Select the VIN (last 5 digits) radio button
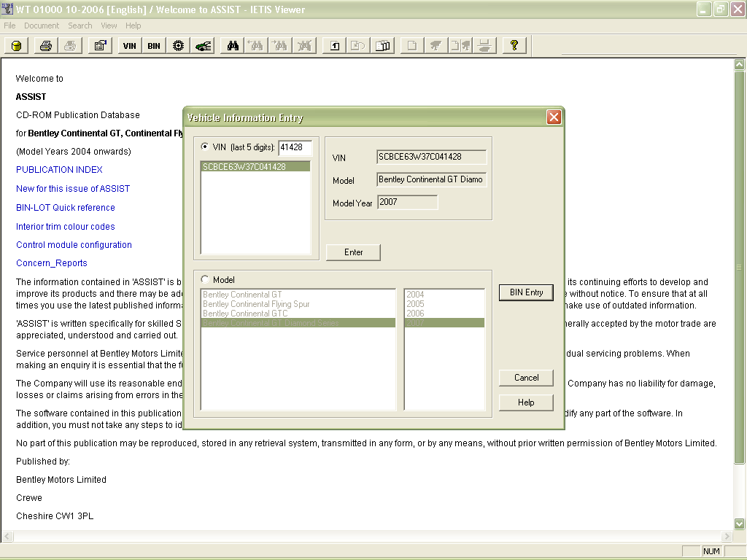 coord(205,147)
